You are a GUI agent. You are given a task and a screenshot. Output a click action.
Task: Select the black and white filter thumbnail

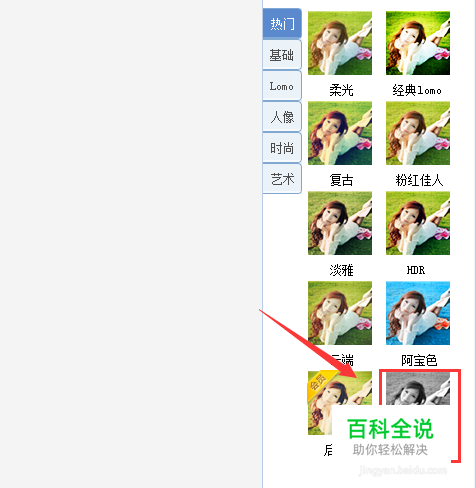pos(418,389)
